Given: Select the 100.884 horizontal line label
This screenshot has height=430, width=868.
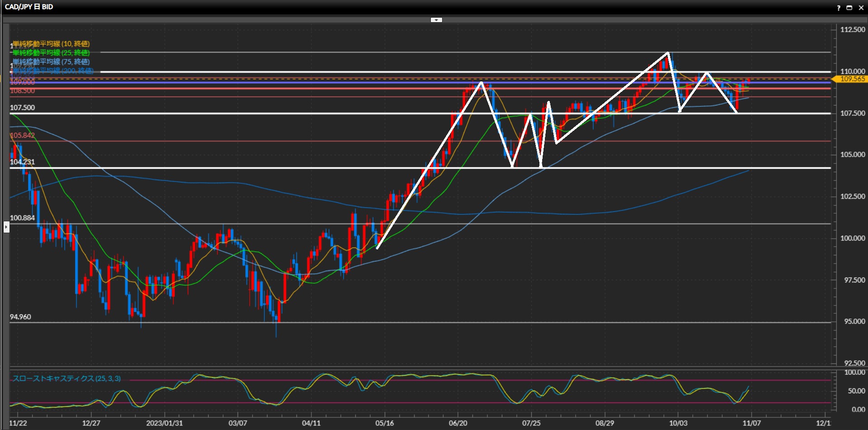Looking at the screenshot, I should [22, 218].
